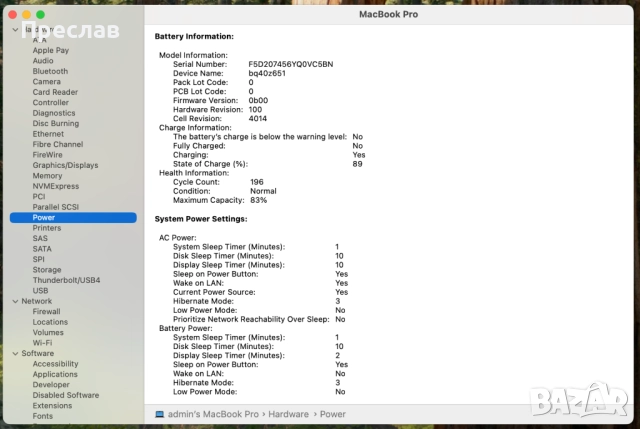The width and height of the screenshot is (640, 429).
Task: Click the laptop icon in path bar
Action: 160,414
